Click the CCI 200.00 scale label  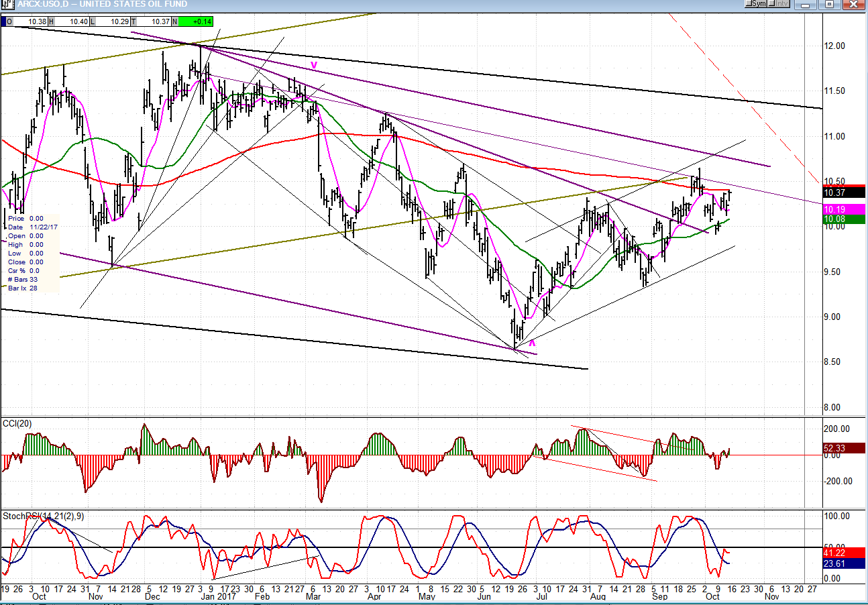pos(836,429)
